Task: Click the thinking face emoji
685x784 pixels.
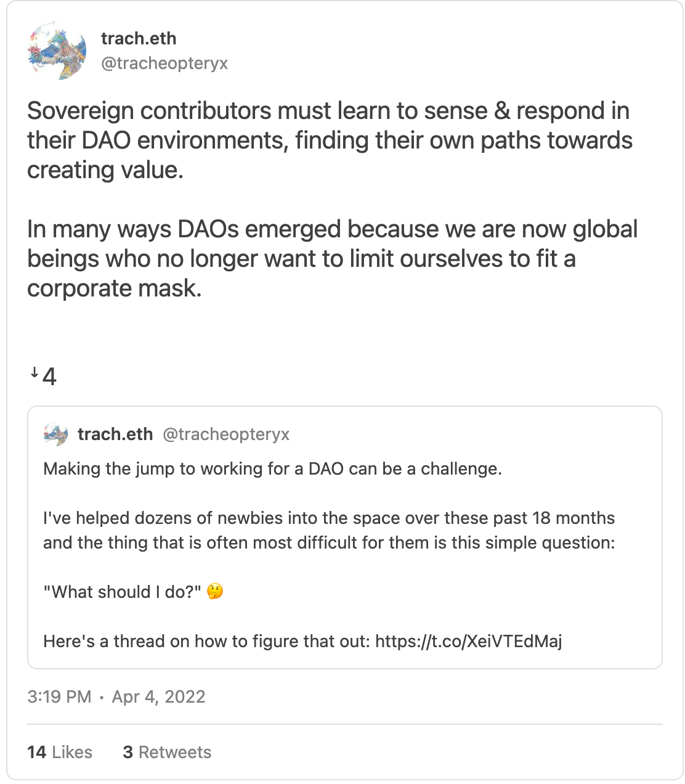Action: (x=215, y=592)
